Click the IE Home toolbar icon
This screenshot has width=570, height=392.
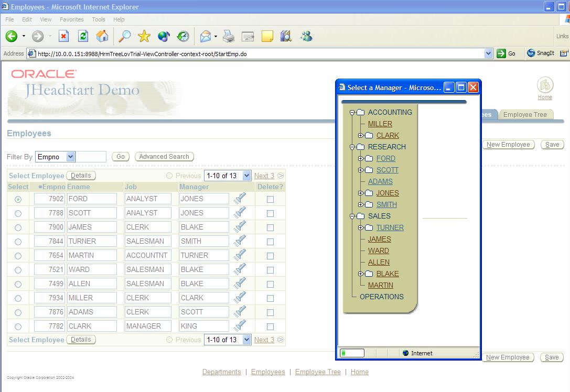pyautogui.click(x=102, y=36)
